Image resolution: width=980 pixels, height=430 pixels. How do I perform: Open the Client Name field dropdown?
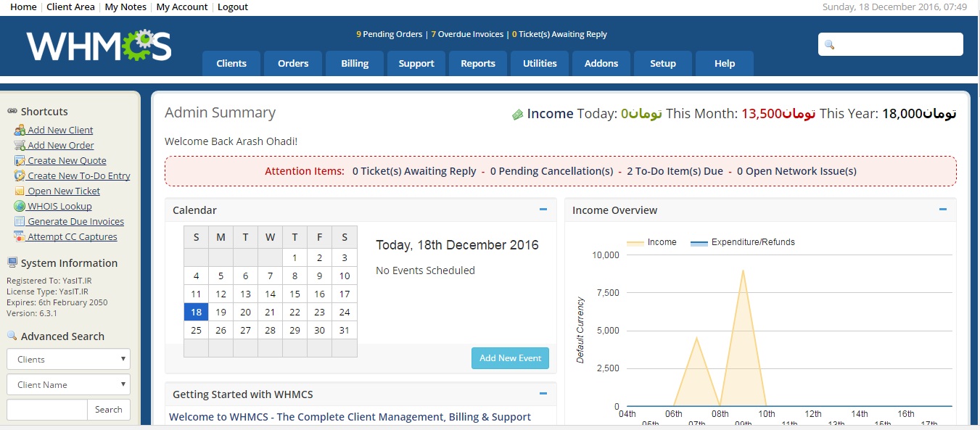(x=69, y=385)
